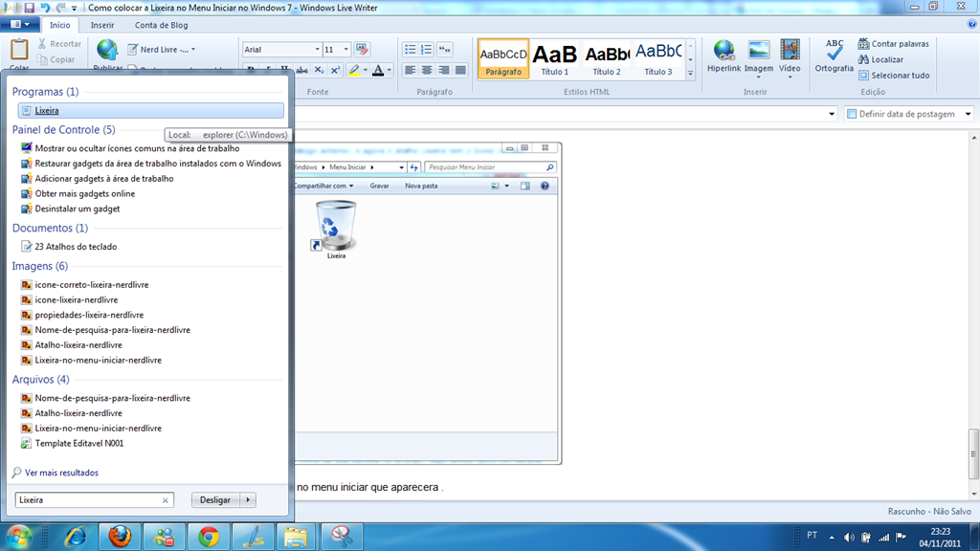Apply blockquote formatting

[444, 50]
